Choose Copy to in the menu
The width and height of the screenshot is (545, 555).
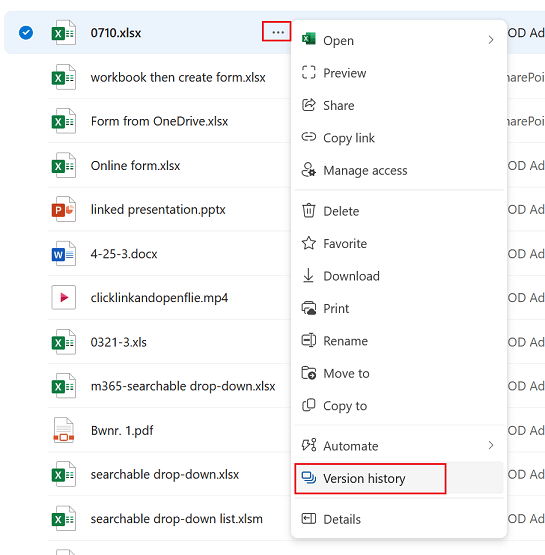[399, 406]
